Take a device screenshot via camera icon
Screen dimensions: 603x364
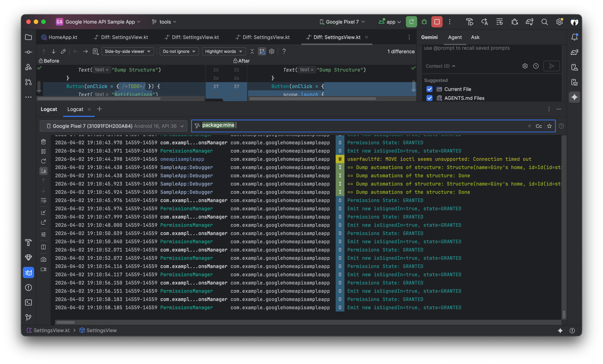click(44, 259)
